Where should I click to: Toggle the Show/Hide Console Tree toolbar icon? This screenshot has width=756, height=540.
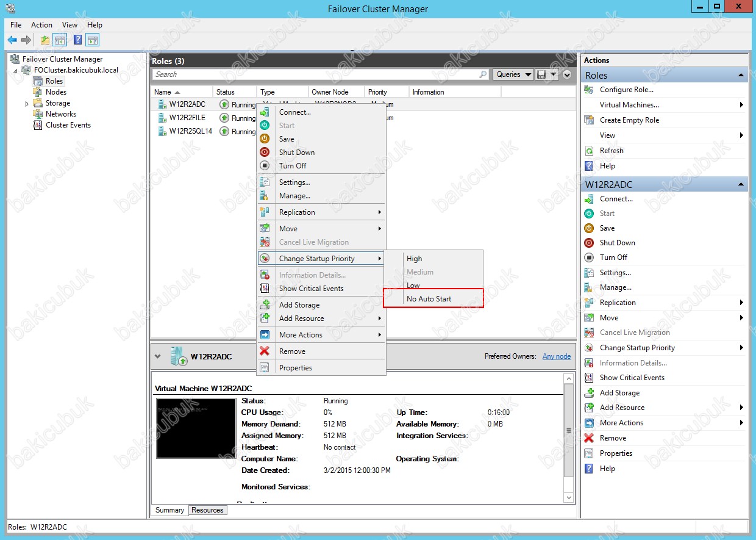pos(60,40)
